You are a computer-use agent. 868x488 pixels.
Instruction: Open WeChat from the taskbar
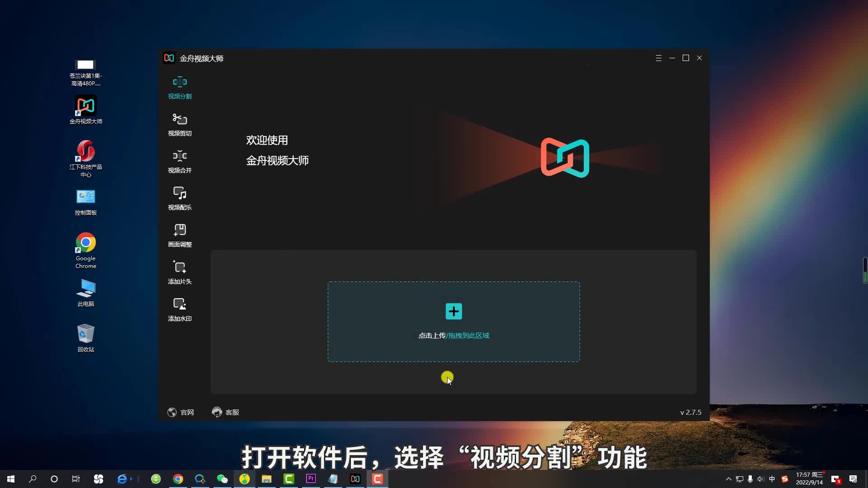(x=222, y=479)
